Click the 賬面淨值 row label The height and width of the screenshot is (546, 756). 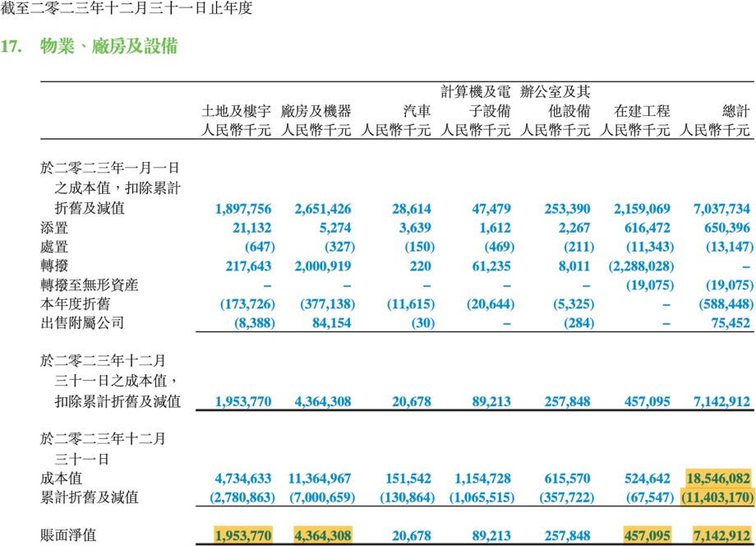pyautogui.click(x=68, y=535)
